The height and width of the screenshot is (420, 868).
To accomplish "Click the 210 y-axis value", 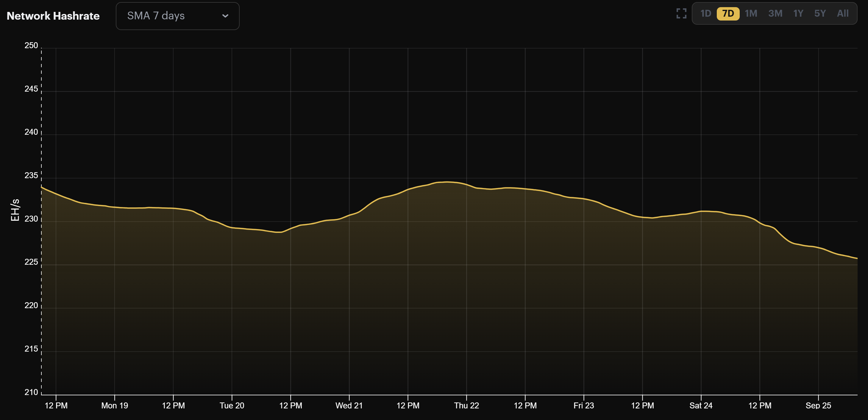I will (31, 392).
